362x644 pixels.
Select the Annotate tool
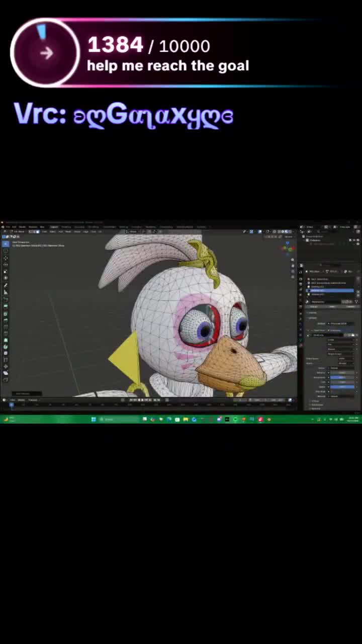pyautogui.click(x=6, y=285)
